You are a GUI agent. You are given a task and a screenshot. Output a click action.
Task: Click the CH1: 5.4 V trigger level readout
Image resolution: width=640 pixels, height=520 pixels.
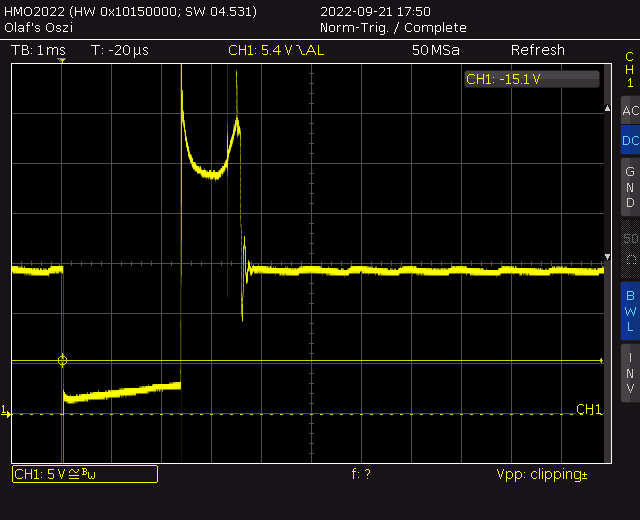(278, 50)
